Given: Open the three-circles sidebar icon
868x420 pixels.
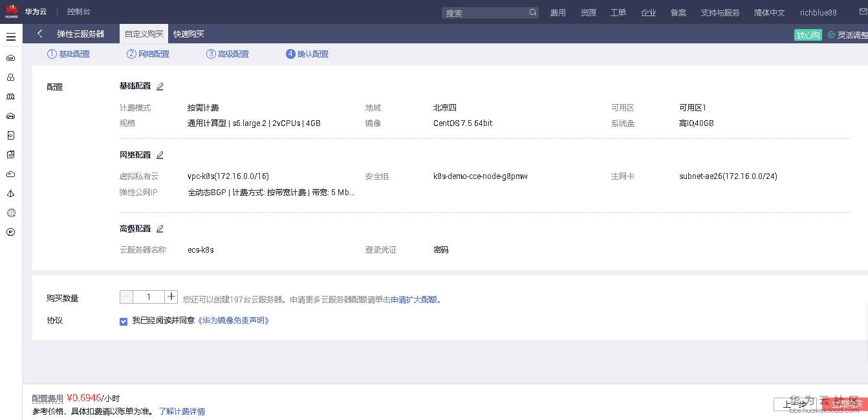Looking at the screenshot, I should point(11,77).
